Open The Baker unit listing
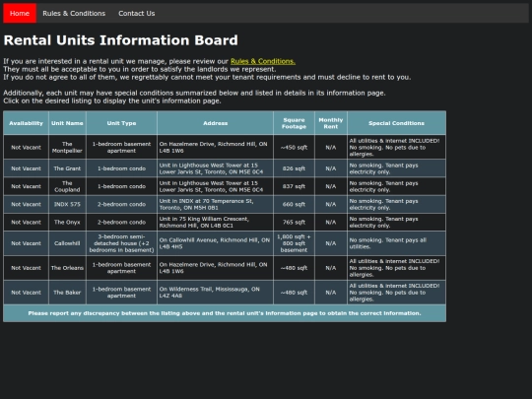 click(67, 293)
